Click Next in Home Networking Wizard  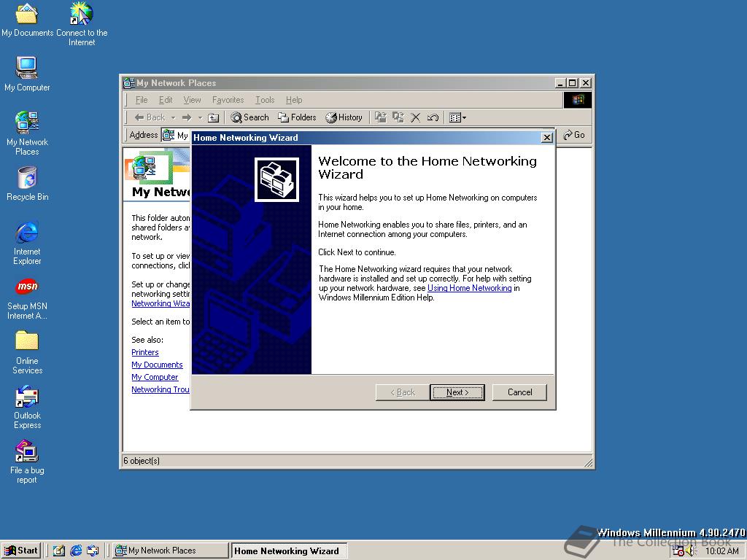457,392
